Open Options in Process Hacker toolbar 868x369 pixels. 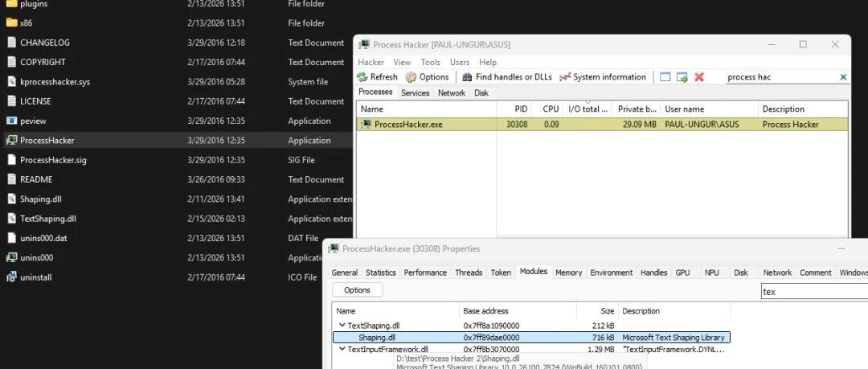(x=427, y=77)
